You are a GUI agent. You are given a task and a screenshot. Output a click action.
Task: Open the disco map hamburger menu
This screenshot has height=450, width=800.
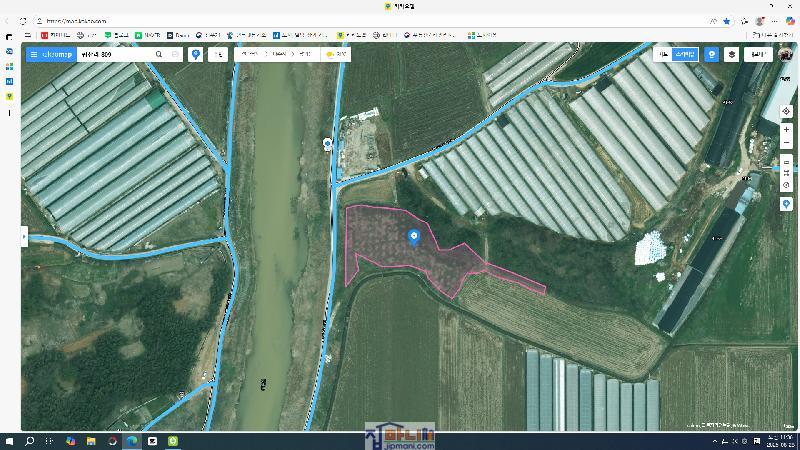[x=34, y=54]
